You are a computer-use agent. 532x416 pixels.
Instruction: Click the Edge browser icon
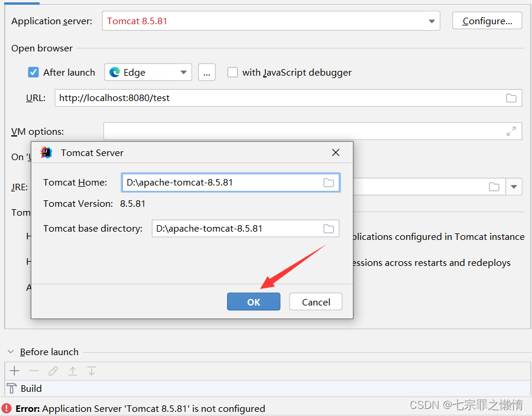[115, 72]
